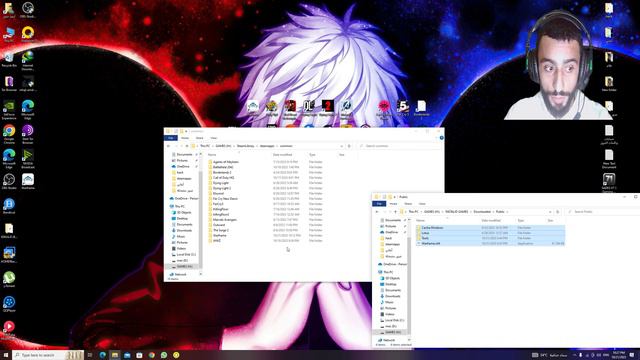Go up one level in Public window

pos(396,211)
